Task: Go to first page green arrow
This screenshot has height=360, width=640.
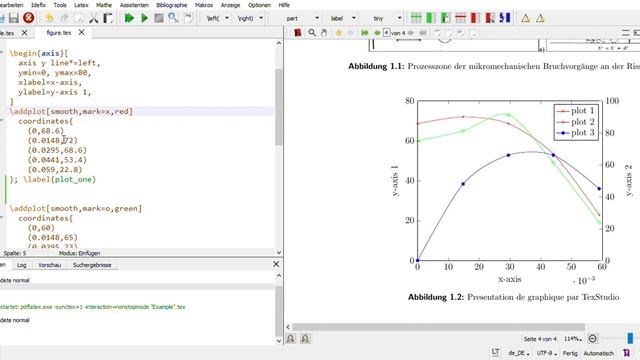Action: click(364, 33)
